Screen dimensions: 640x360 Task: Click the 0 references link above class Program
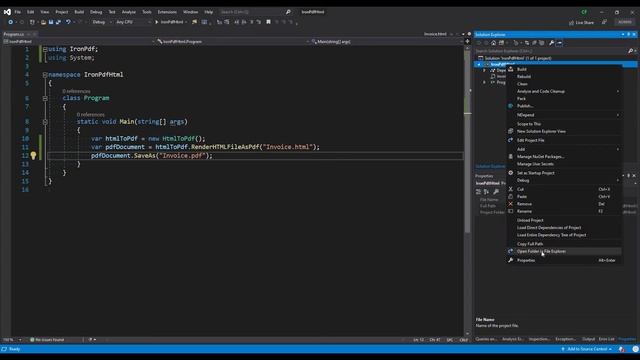coord(76,91)
